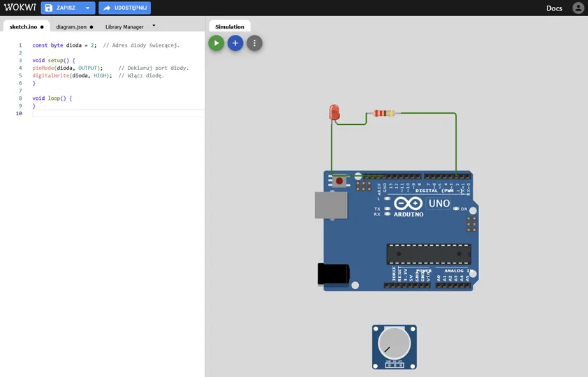
Task: Open the simulation three-dot options menu
Action: click(254, 43)
